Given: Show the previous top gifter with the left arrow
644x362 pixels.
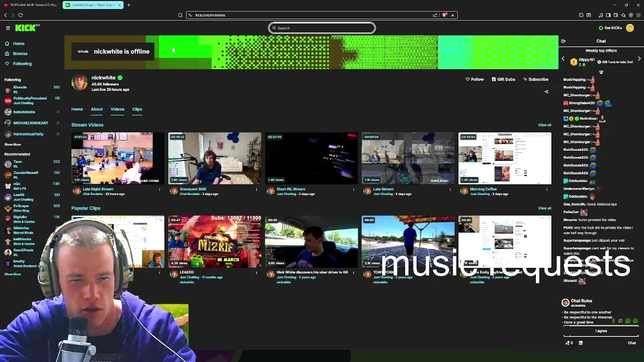Looking at the screenshot, I should (563, 59).
